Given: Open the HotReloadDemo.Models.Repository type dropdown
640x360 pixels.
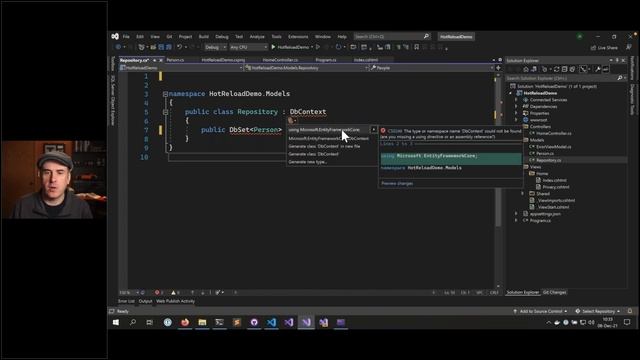Looking at the screenshot, I should pos(306,68).
